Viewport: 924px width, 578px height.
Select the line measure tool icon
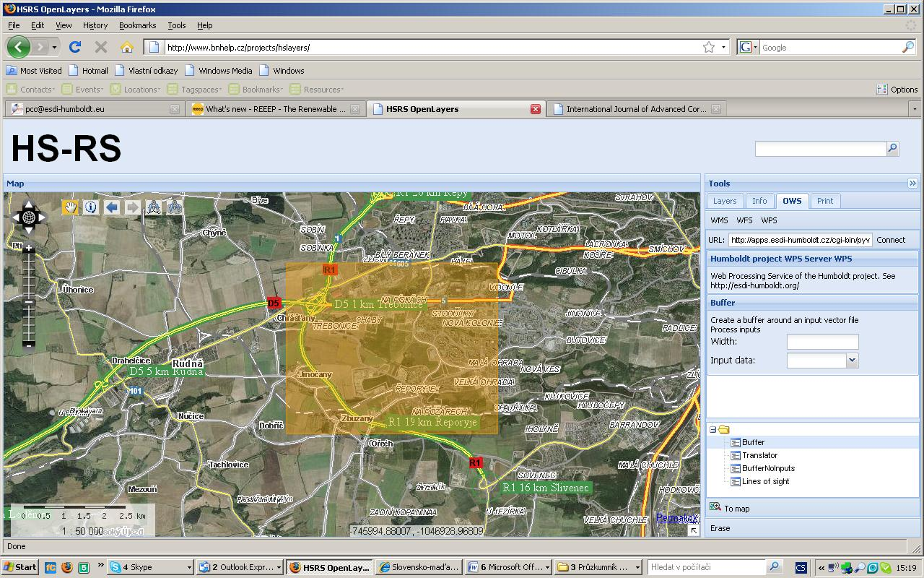[x=153, y=207]
